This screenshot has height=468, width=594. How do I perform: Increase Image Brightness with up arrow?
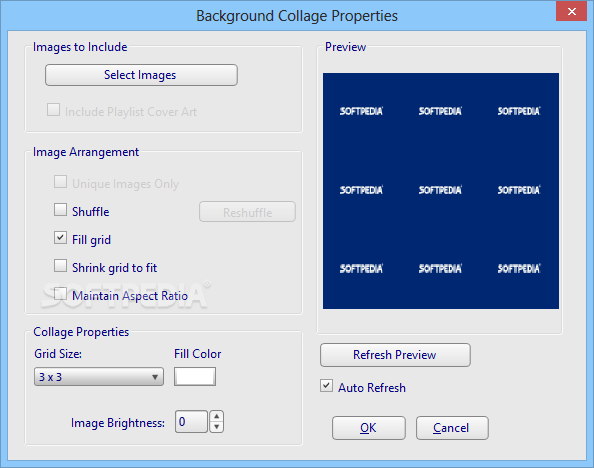[x=217, y=416]
